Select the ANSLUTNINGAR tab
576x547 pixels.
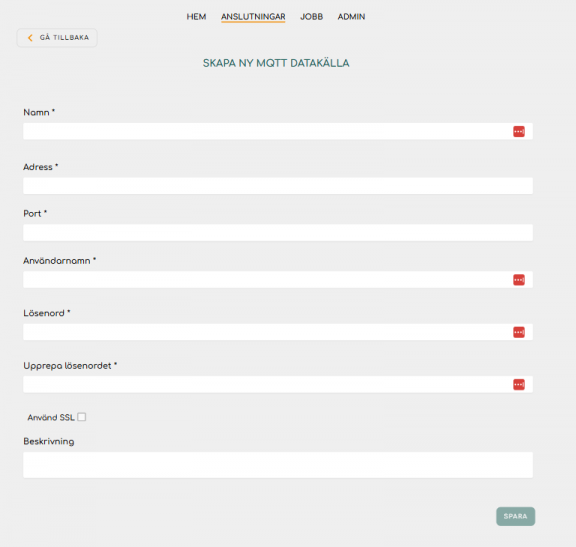pos(253,17)
